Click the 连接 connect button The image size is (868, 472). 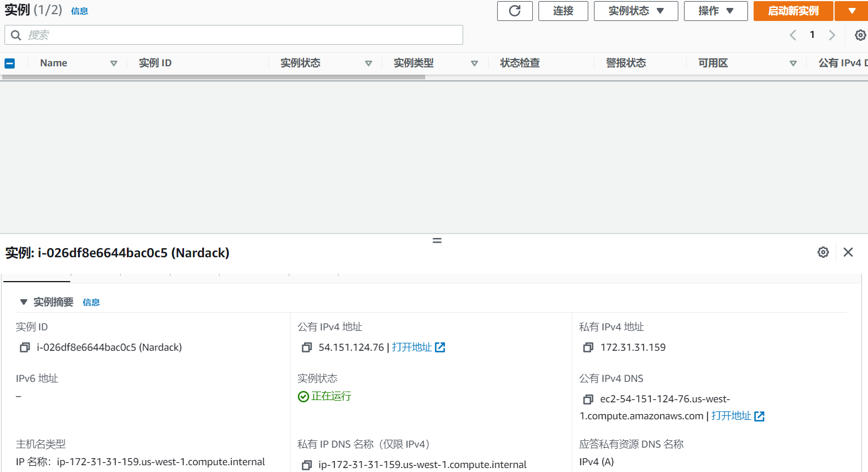(563, 11)
